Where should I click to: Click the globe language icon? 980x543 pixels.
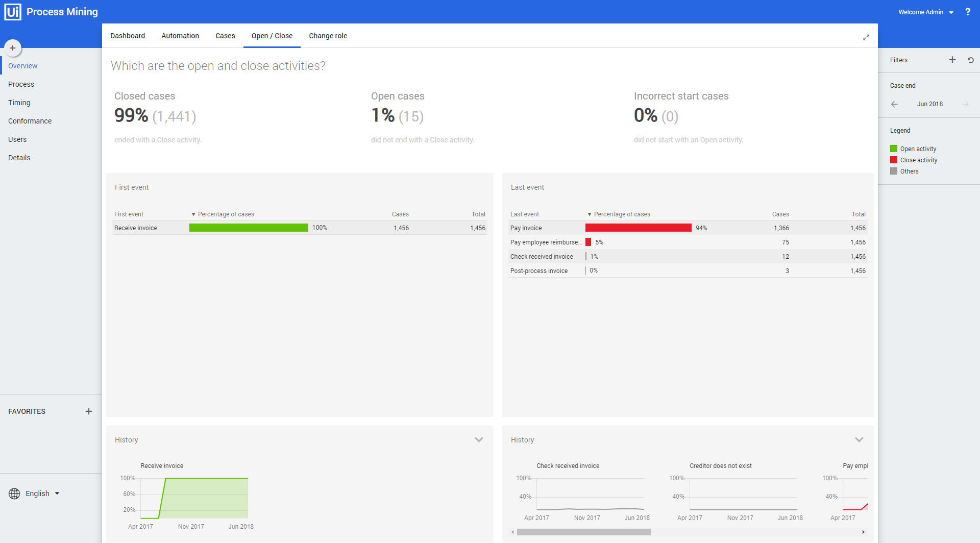(14, 493)
